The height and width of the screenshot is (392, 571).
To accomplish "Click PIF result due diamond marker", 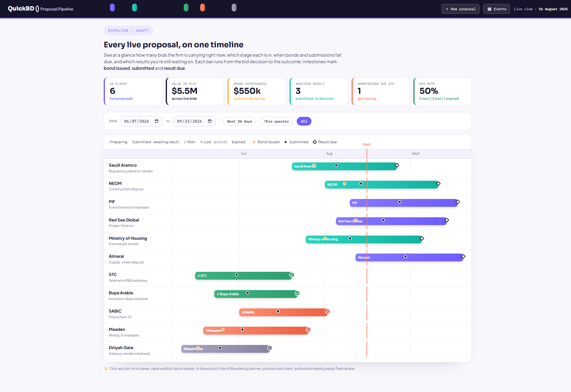I will click(x=458, y=202).
